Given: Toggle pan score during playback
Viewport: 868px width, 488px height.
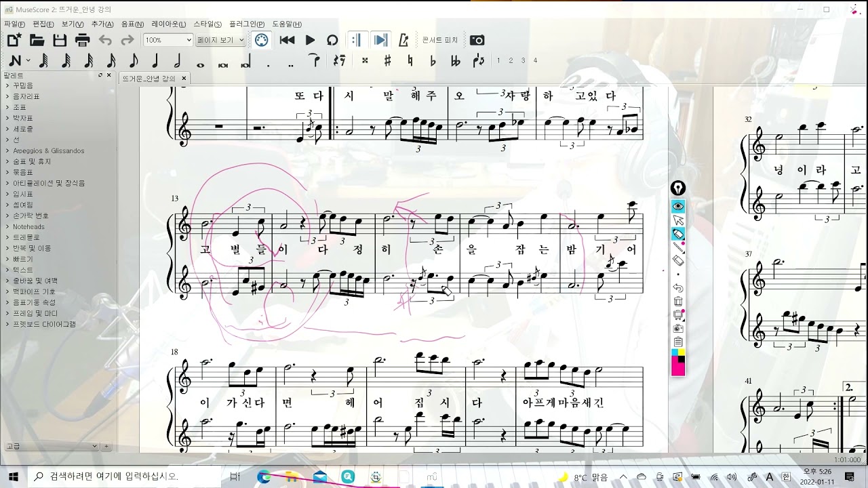Looking at the screenshot, I should point(381,40).
